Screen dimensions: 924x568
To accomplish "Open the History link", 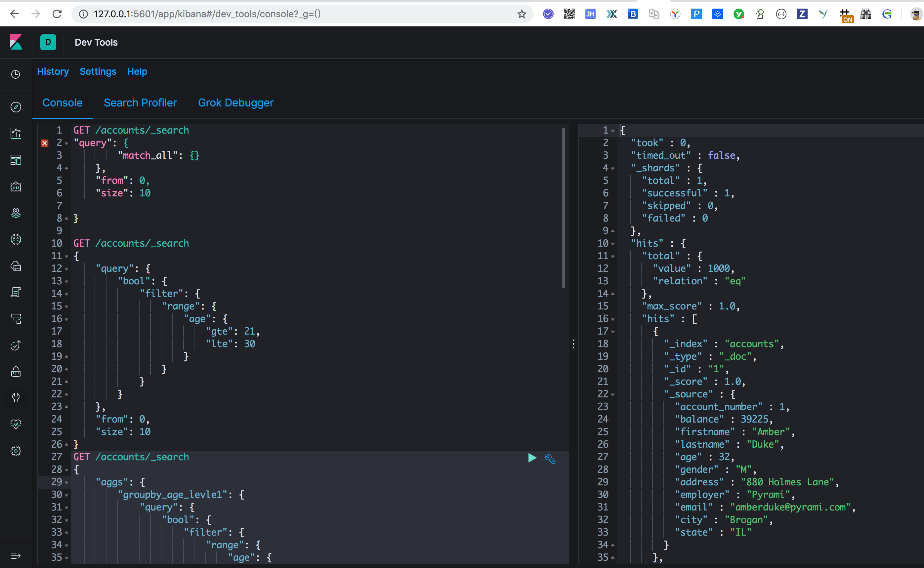I will click(53, 71).
